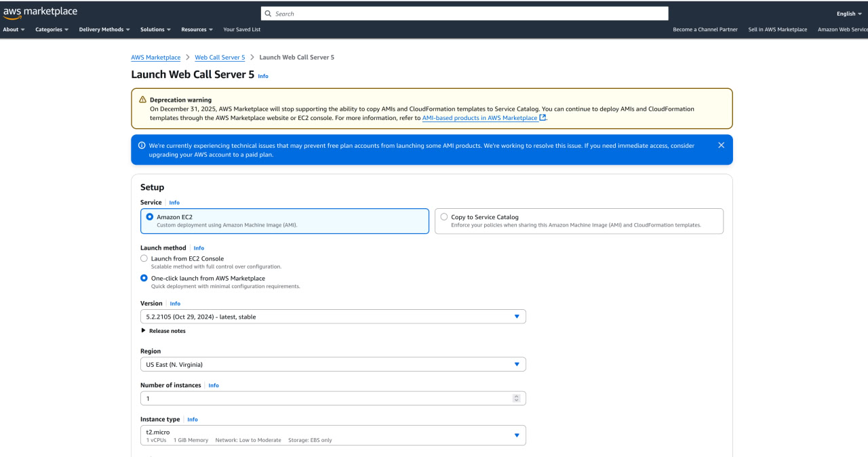Open the Solutions menu
The height and width of the screenshot is (457, 868).
tap(155, 29)
